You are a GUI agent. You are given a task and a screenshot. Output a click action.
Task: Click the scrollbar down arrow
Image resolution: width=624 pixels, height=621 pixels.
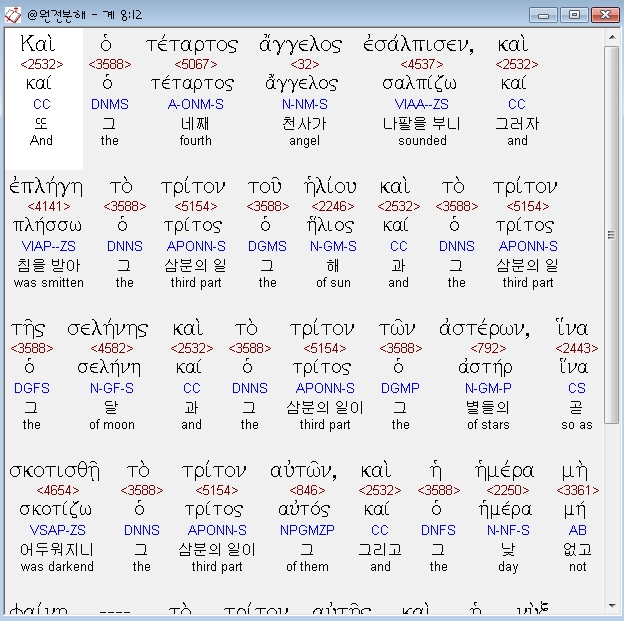[612, 606]
